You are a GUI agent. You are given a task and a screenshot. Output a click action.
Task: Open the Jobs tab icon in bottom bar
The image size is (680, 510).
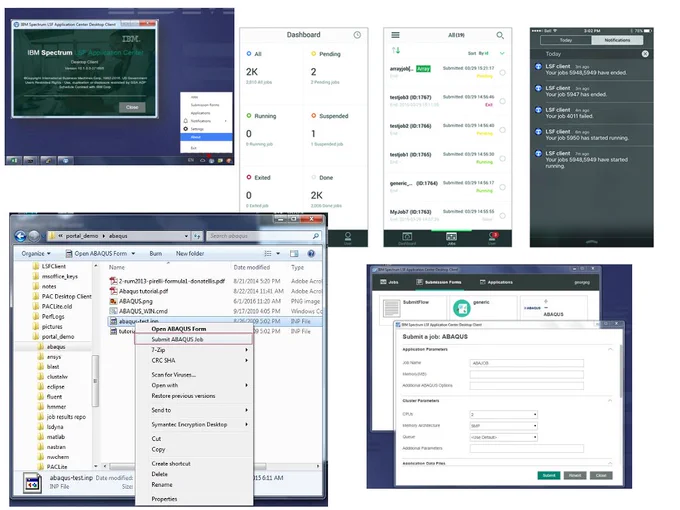pyautogui.click(x=451, y=237)
